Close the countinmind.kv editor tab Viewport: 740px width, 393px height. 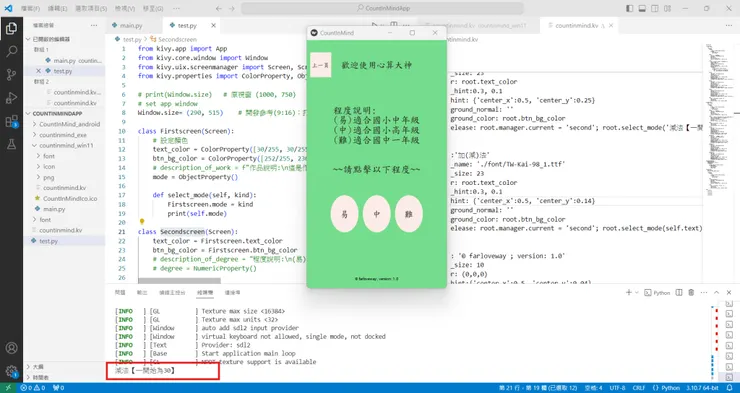coord(611,25)
